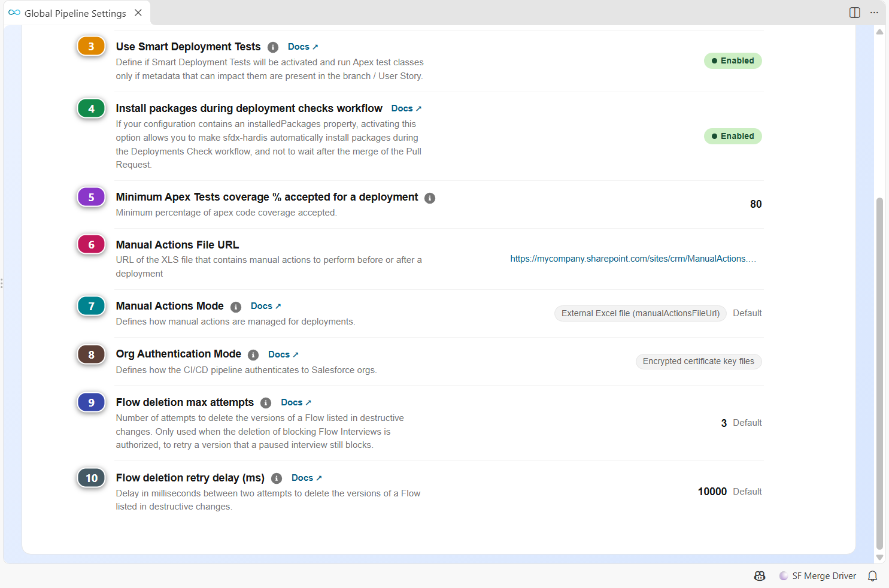Open Docs link for Manual Actions Mode
The image size is (889, 588).
(266, 306)
